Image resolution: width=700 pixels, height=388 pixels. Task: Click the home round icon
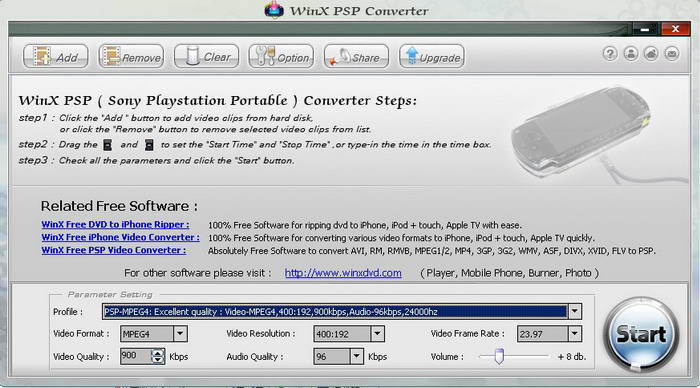[x=651, y=54]
